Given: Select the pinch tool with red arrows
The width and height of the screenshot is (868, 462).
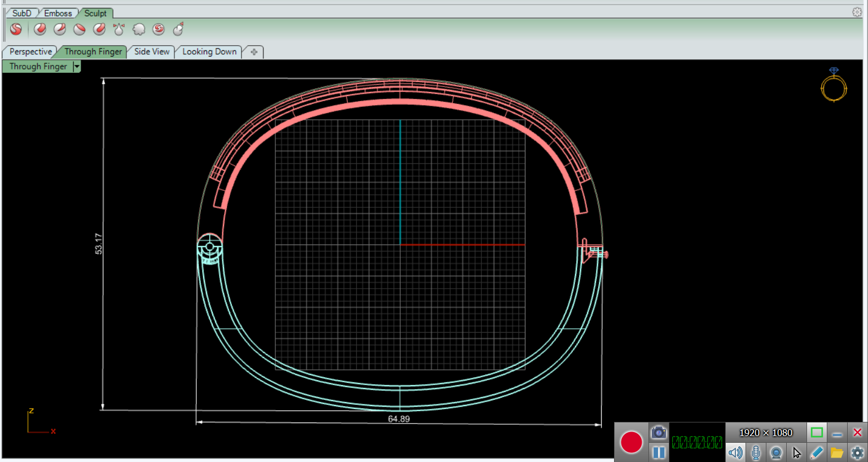Looking at the screenshot, I should [119, 29].
